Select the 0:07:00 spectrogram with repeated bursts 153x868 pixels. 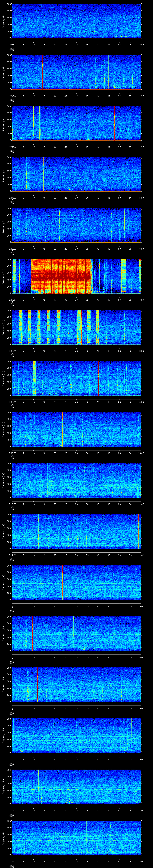pyautogui.click(x=77, y=327)
